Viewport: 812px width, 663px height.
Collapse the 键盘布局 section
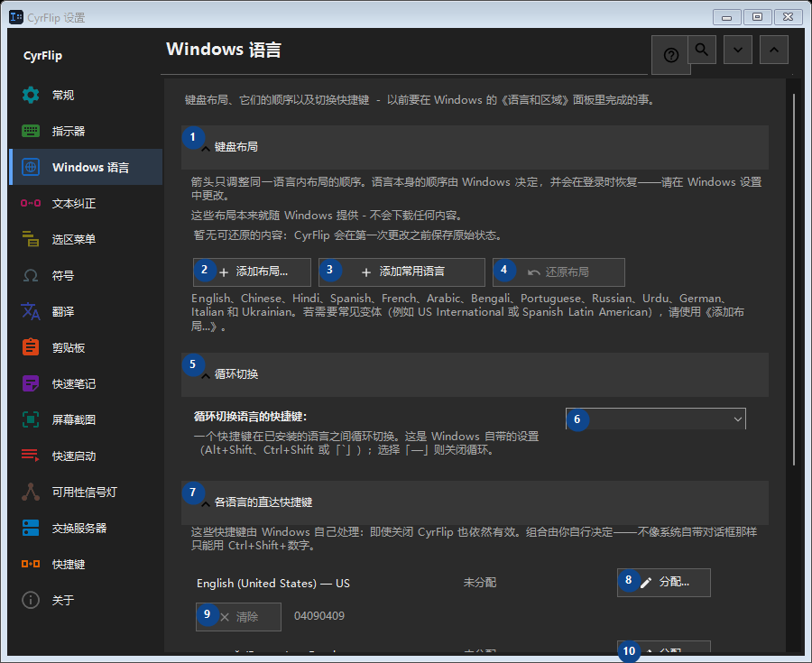[x=475, y=147]
